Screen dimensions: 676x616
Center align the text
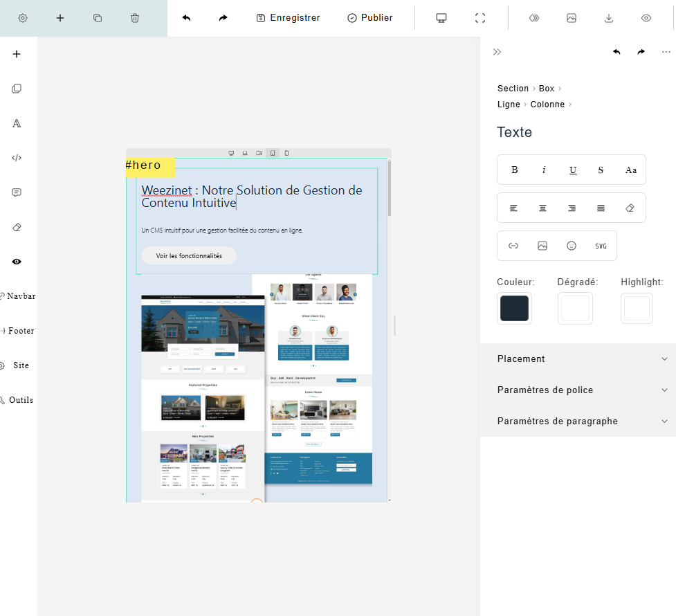(542, 208)
